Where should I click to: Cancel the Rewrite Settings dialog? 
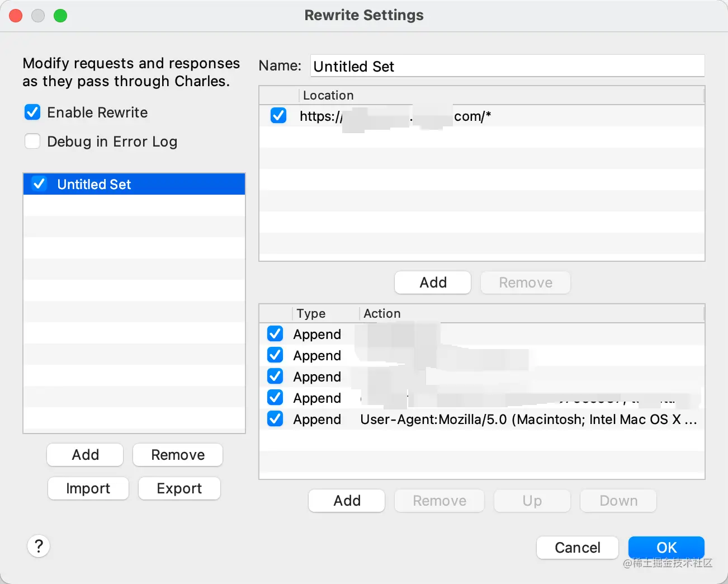point(577,547)
